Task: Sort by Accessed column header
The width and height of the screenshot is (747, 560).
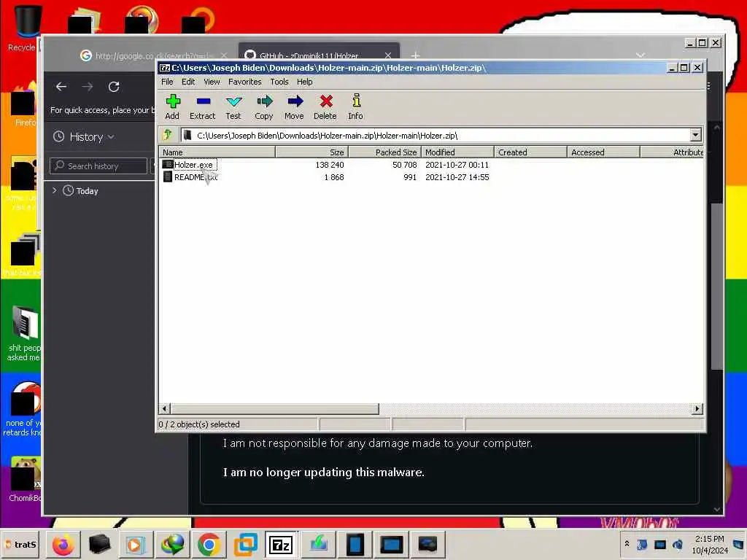Action: pos(603,152)
